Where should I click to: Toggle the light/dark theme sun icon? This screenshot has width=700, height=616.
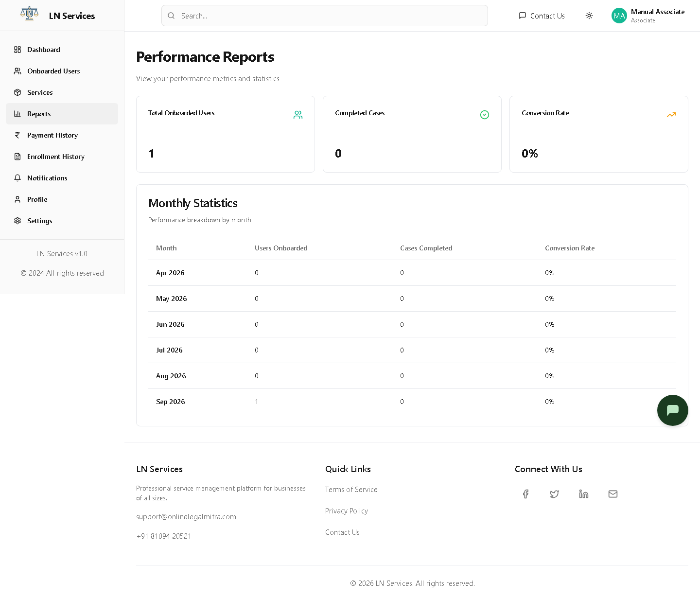[589, 16]
